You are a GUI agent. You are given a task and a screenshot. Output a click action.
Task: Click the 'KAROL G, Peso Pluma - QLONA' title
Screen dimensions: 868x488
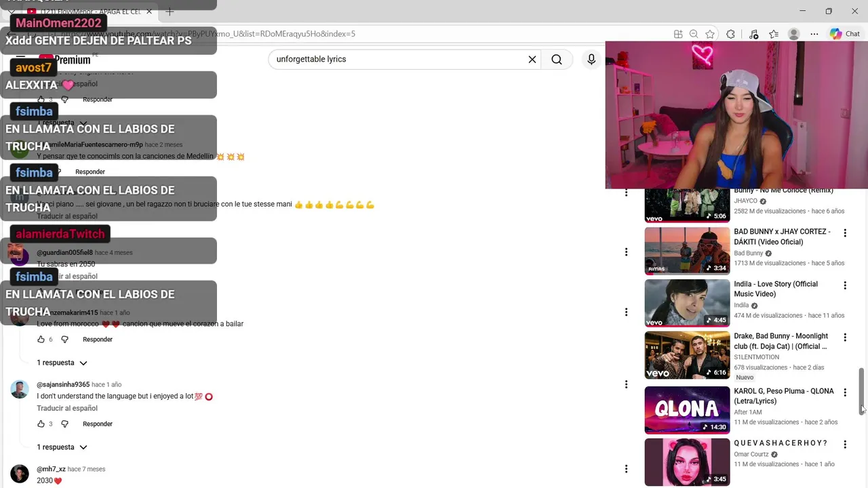[784, 396]
